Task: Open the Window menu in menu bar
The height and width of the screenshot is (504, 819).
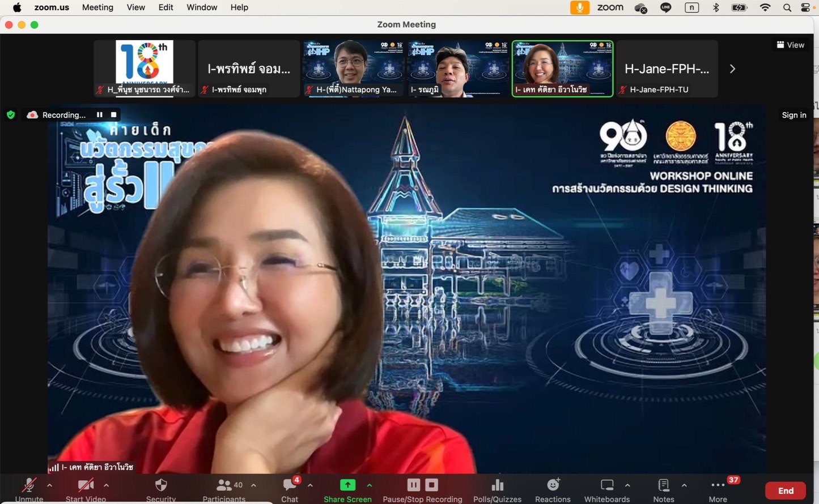Action: click(x=202, y=7)
